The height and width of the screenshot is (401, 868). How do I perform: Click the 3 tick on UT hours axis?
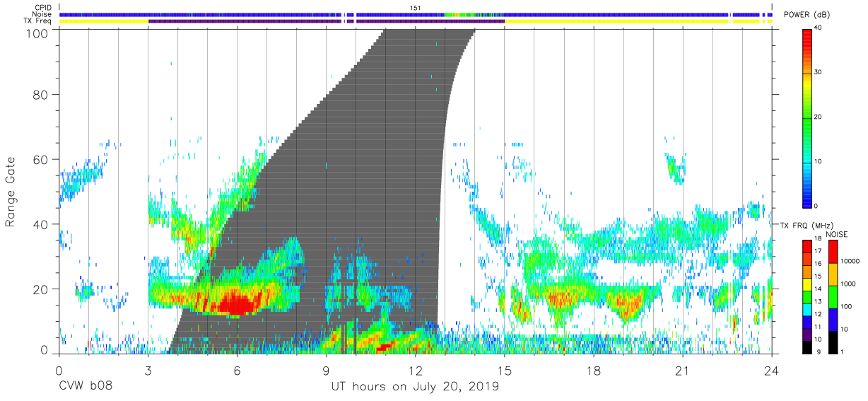pyautogui.click(x=148, y=370)
